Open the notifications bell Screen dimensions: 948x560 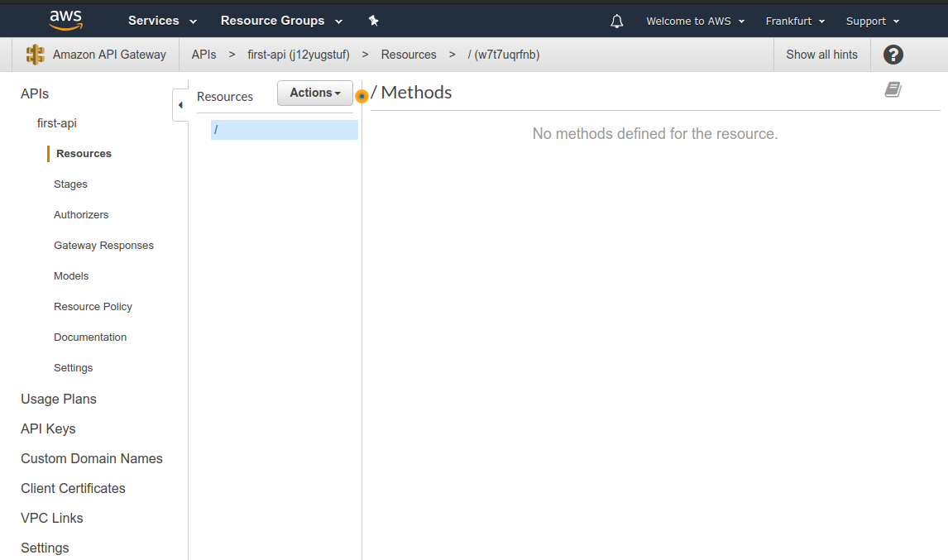click(616, 22)
